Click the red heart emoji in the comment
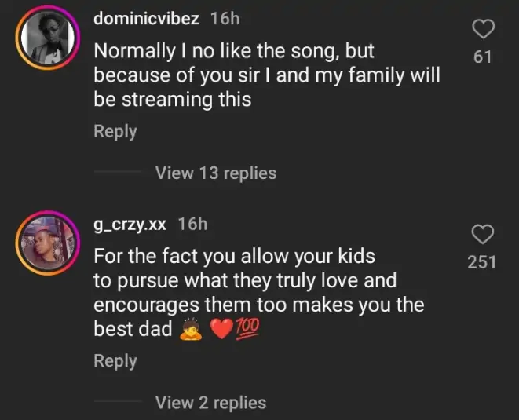This screenshot has width=519, height=420. coord(223,330)
